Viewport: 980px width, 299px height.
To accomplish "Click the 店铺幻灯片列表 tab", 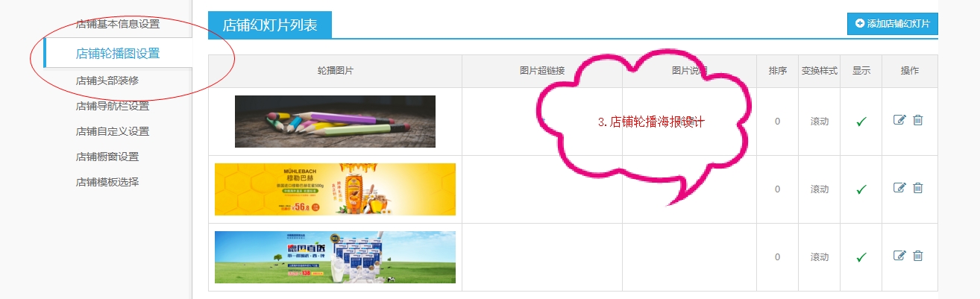I will tap(270, 25).
